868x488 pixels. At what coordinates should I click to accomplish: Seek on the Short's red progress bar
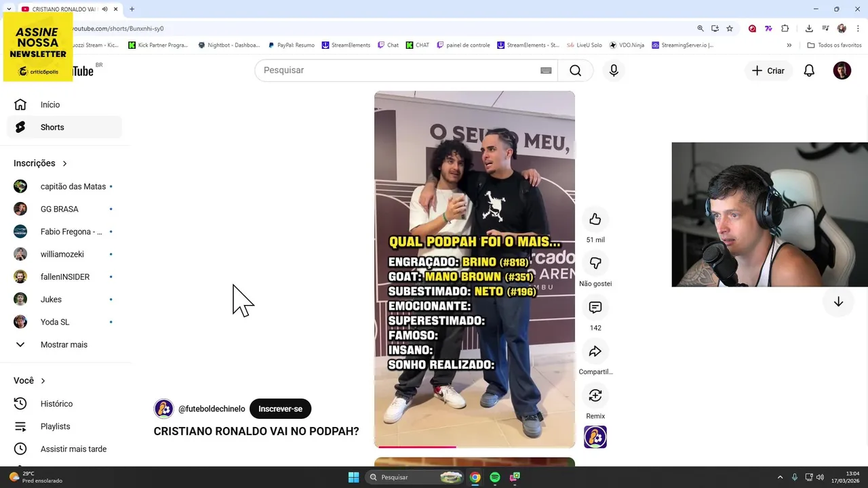(x=475, y=447)
